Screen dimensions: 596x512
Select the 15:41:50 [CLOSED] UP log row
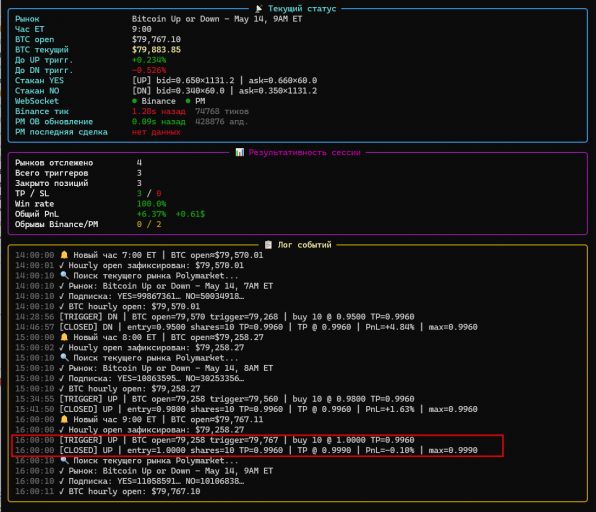click(x=246, y=409)
